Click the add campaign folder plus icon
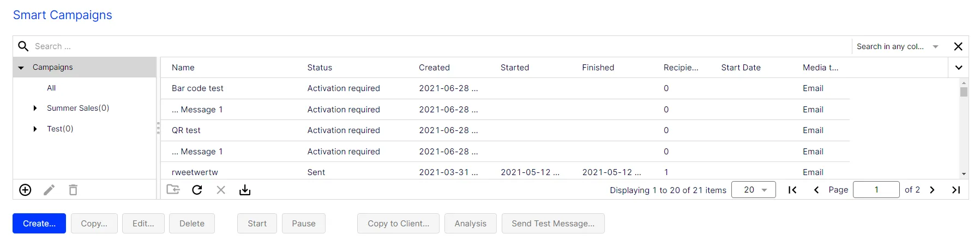The image size is (980, 246). click(25, 190)
